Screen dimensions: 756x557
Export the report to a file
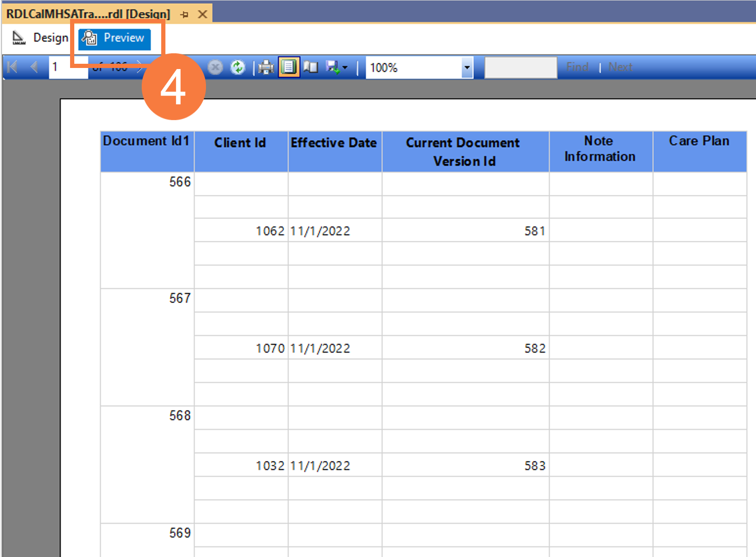(x=333, y=67)
